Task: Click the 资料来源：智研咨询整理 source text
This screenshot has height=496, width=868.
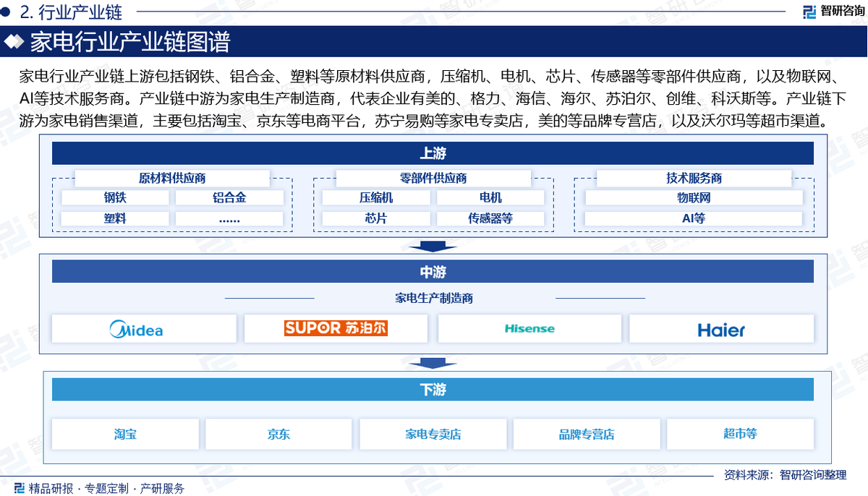Action: click(x=785, y=475)
